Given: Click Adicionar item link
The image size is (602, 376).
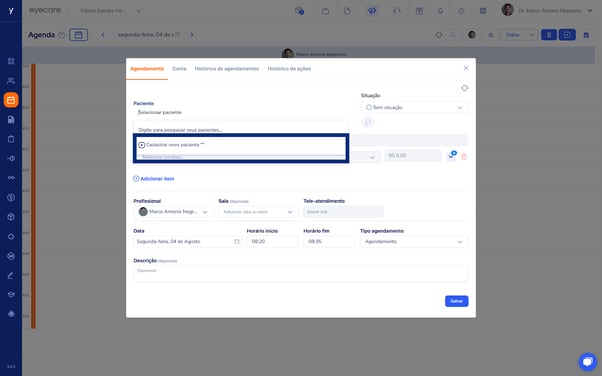Looking at the screenshot, I should [x=154, y=179].
